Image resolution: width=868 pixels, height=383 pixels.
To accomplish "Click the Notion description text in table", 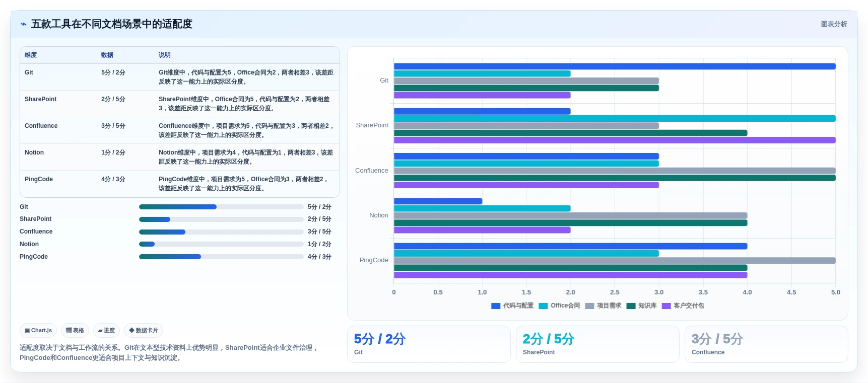I will pos(246,157).
